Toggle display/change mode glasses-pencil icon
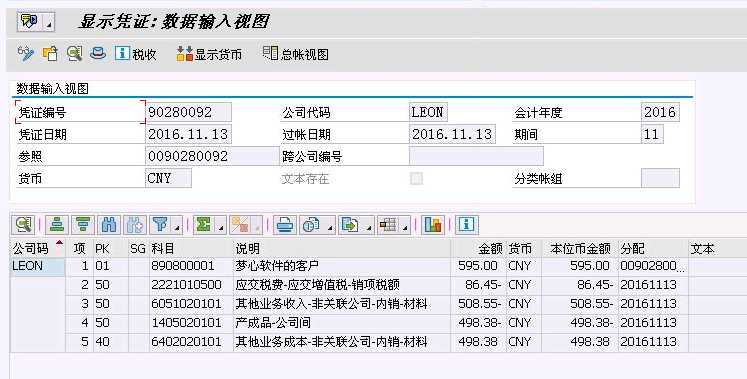This screenshot has height=379, width=747. coord(26,53)
